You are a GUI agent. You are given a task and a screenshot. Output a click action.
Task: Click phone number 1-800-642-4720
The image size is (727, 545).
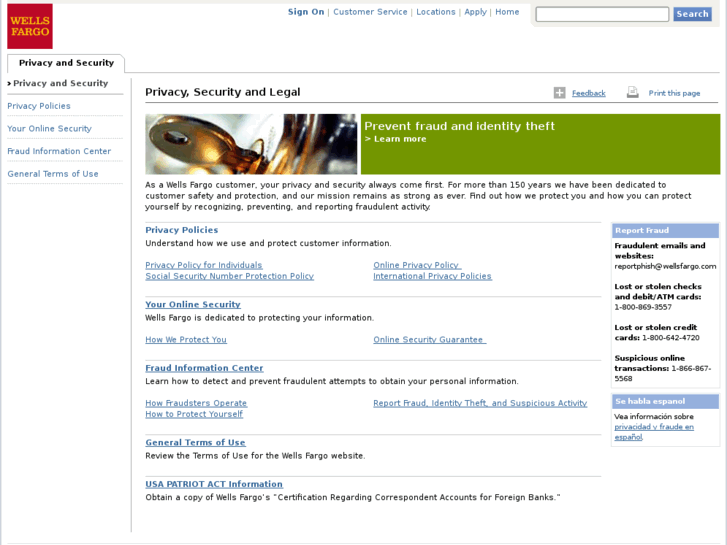tap(671, 338)
